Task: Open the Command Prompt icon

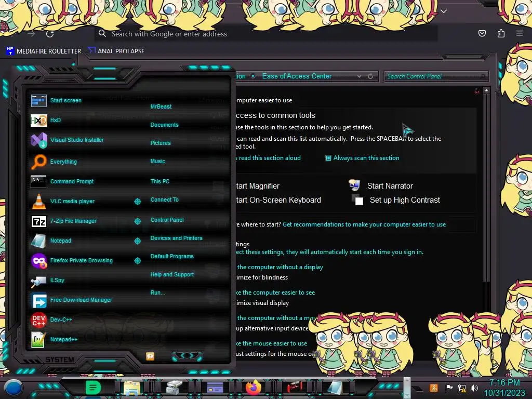Action: pyautogui.click(x=38, y=181)
